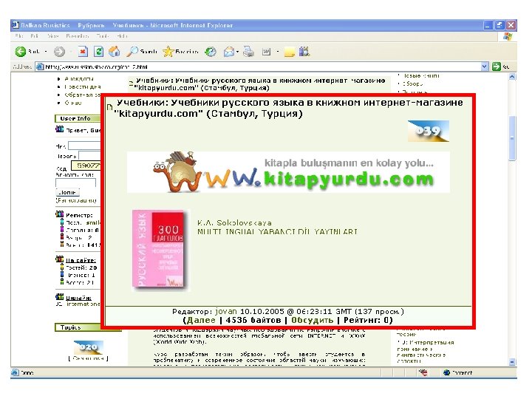
Task: Click the User Info people icon beside the greeting
Action: click(59, 129)
